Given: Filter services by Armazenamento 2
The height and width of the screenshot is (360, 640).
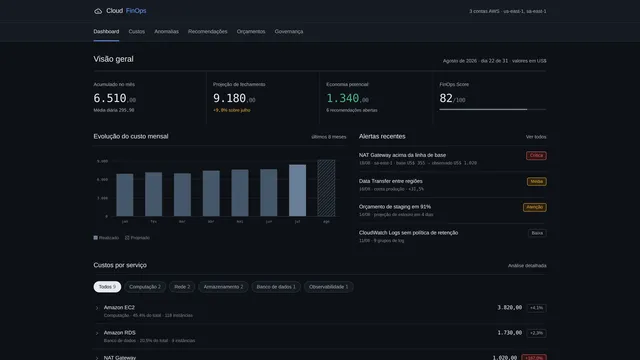Looking at the screenshot, I should [x=223, y=287].
